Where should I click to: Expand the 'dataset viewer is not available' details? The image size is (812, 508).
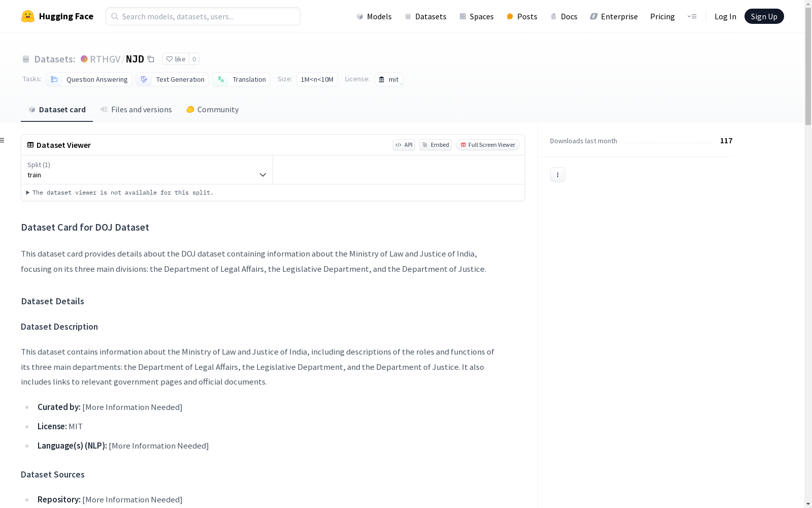point(120,193)
